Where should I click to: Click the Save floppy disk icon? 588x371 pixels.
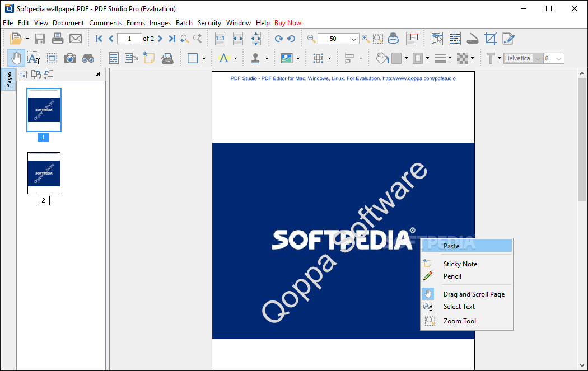pos(40,39)
